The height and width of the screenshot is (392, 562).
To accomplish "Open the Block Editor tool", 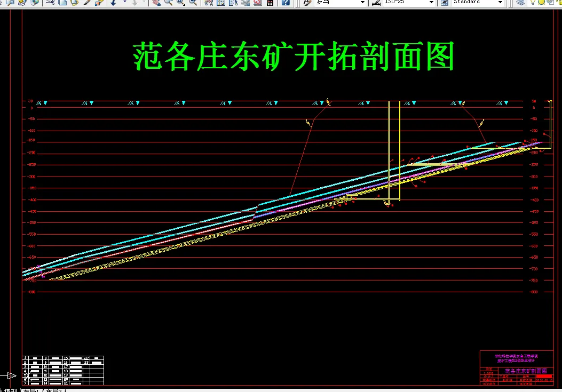I will point(99,3).
